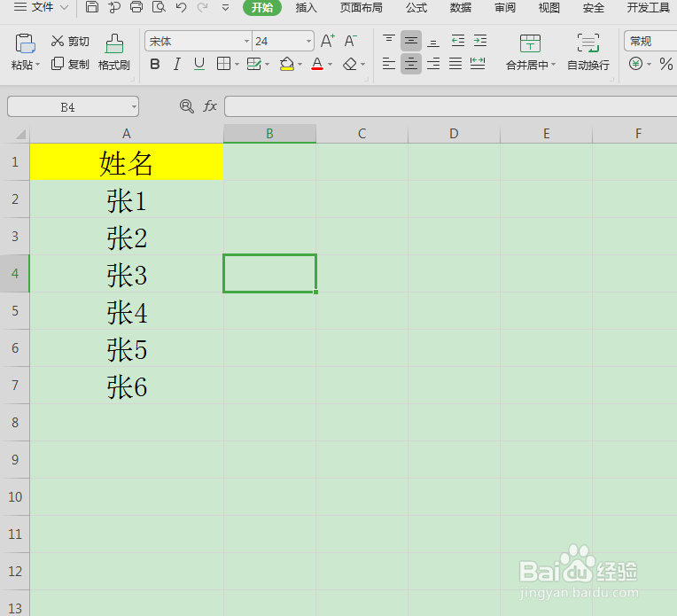Click the cell borders icon
The height and width of the screenshot is (616, 677).
(223, 64)
